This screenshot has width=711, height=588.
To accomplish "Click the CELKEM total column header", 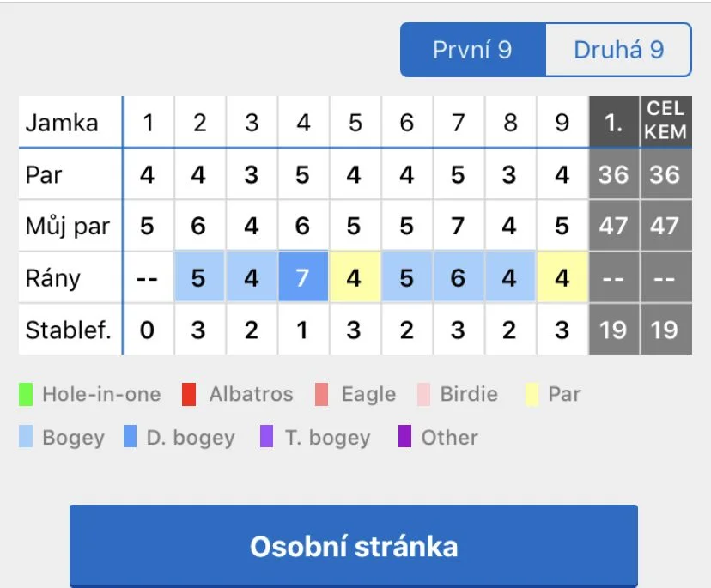I will point(665,122).
